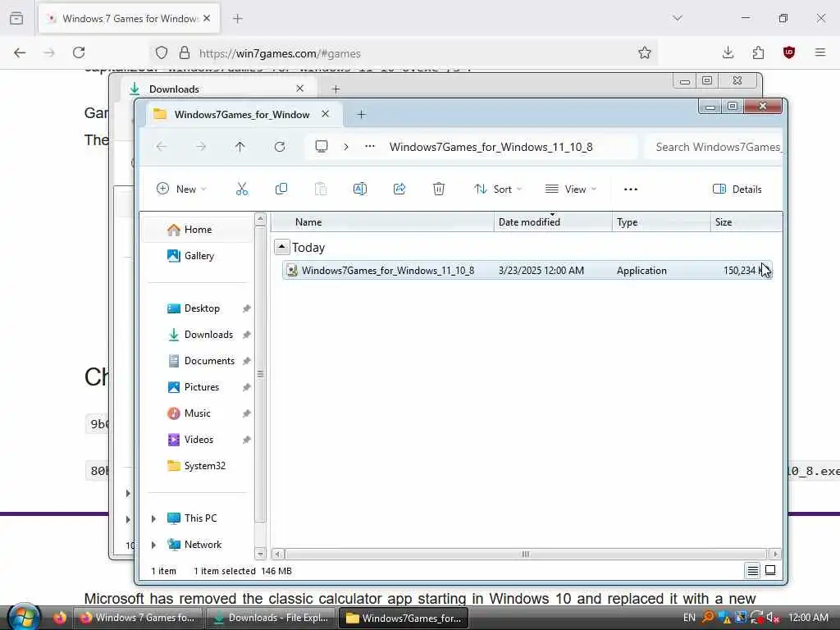This screenshot has width=840, height=630.
Task: Open Firefox view recent browsing icon
Action: coord(16,18)
